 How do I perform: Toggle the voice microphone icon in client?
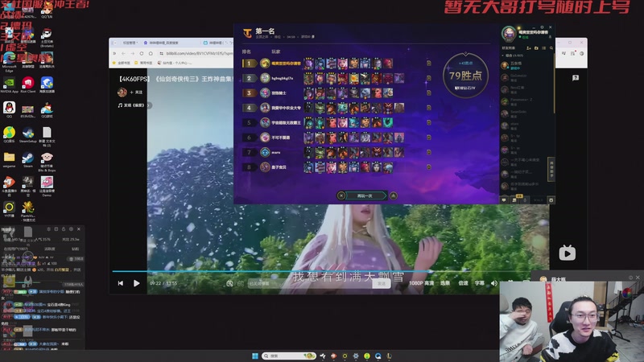[x=526, y=200]
